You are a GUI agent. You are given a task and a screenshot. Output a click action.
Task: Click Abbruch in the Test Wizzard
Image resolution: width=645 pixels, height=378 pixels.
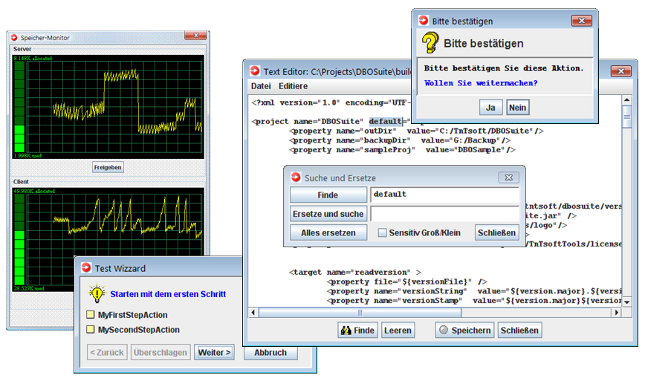[270, 353]
